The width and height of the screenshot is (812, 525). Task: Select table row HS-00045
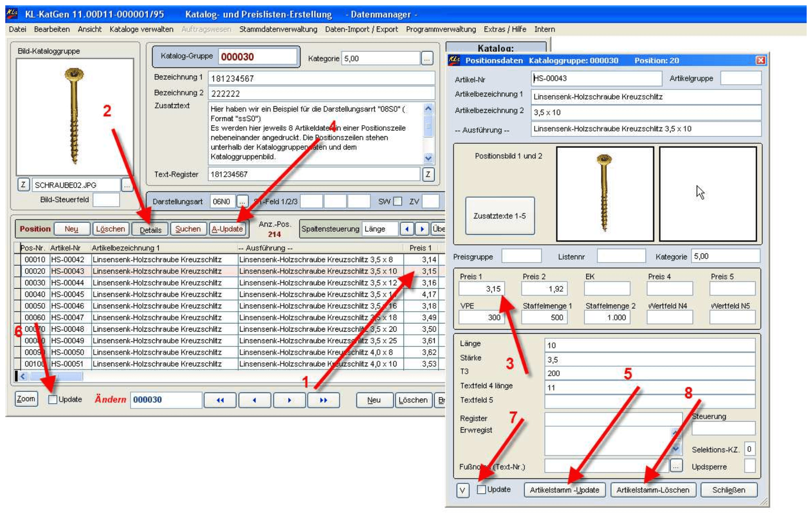click(229, 294)
